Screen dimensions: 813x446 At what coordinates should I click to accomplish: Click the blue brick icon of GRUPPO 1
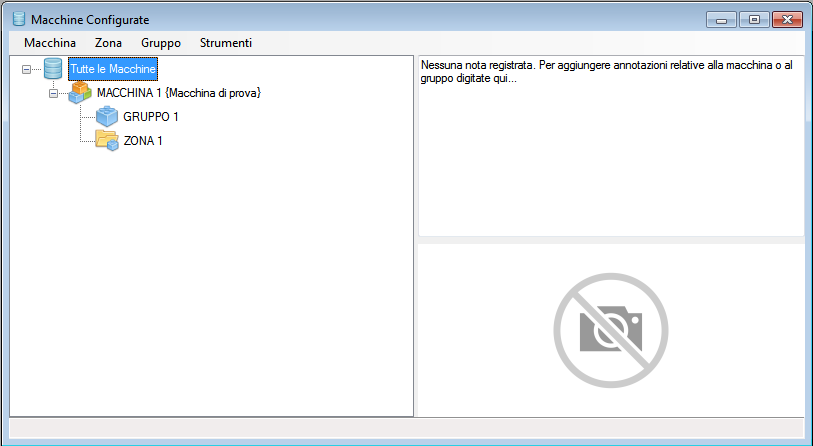[x=107, y=117]
